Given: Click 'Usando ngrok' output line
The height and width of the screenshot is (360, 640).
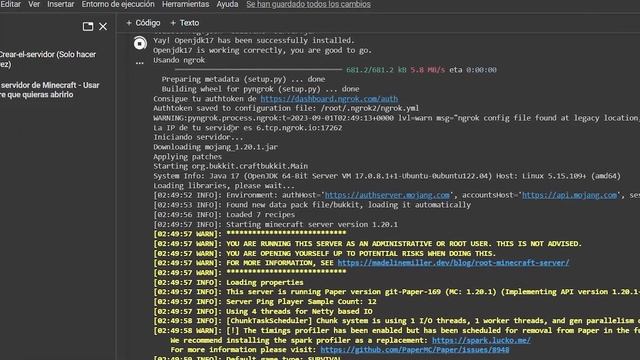Looking at the screenshot, I should pyautogui.click(x=179, y=60).
